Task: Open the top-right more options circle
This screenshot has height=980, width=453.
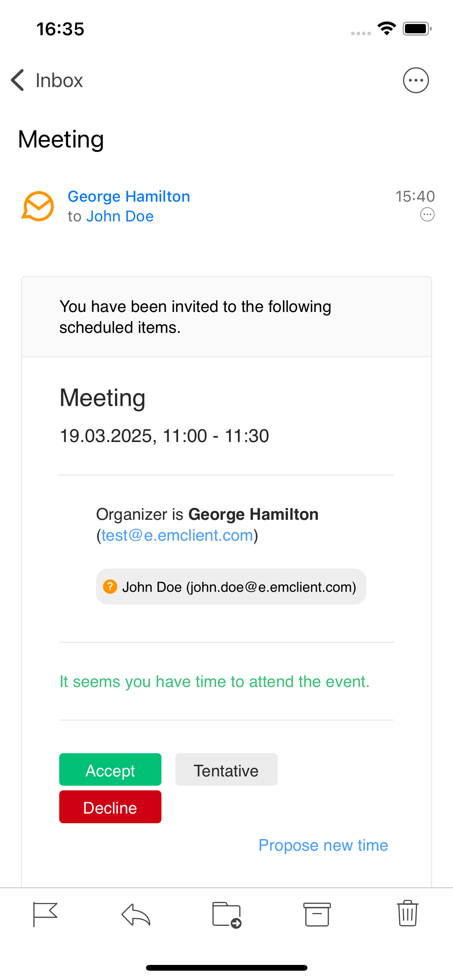Action: click(x=416, y=80)
